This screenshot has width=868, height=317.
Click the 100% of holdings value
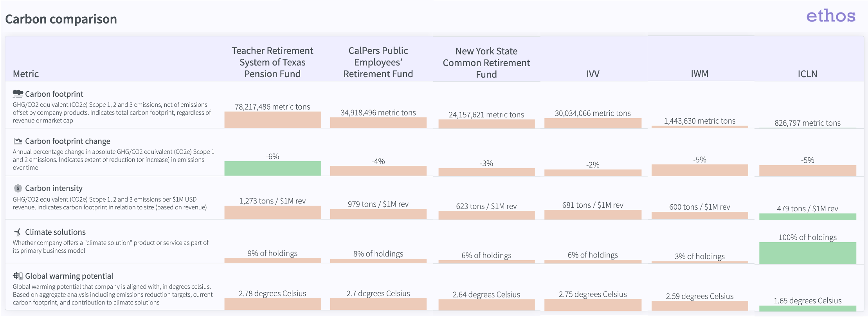tap(807, 237)
